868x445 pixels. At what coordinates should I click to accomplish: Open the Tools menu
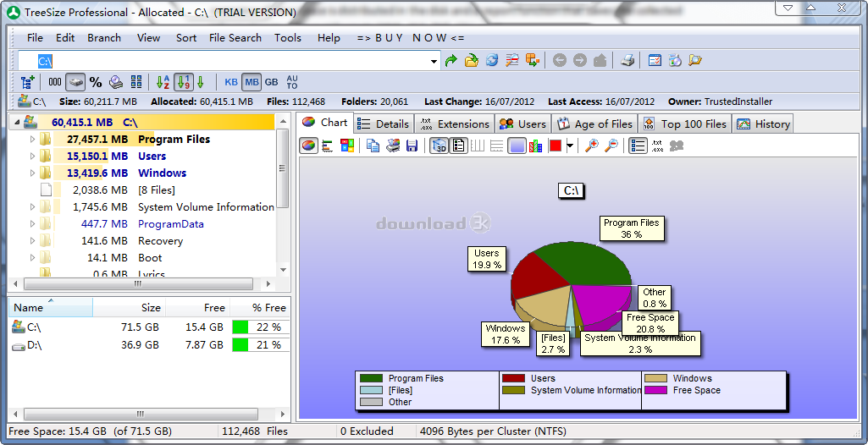(x=288, y=37)
